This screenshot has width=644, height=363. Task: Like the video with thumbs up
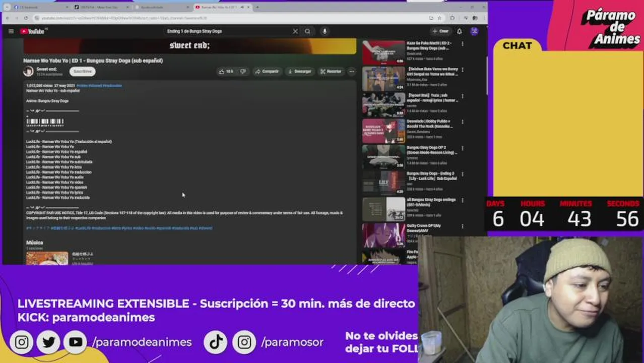pyautogui.click(x=226, y=72)
